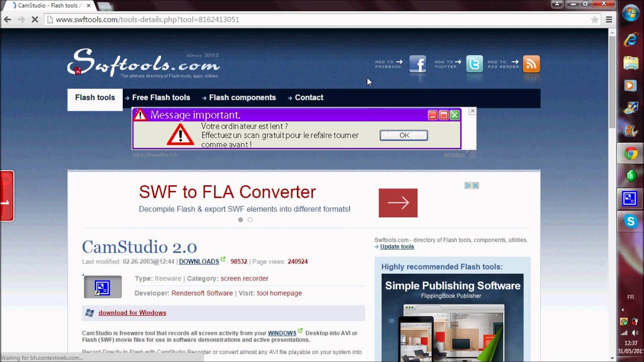The width and height of the screenshot is (644, 362).
Task: Switch to CamStudio on the taskbar
Action: [x=631, y=199]
